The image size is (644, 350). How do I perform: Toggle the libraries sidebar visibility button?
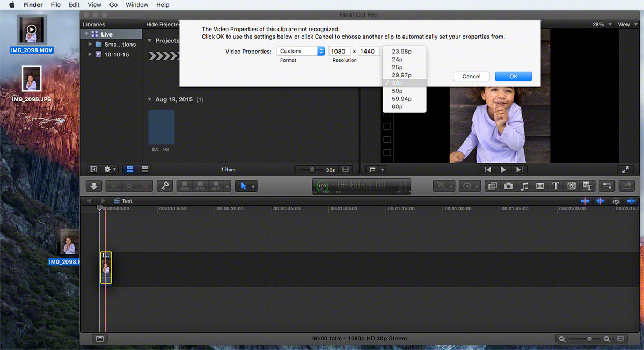[93, 170]
